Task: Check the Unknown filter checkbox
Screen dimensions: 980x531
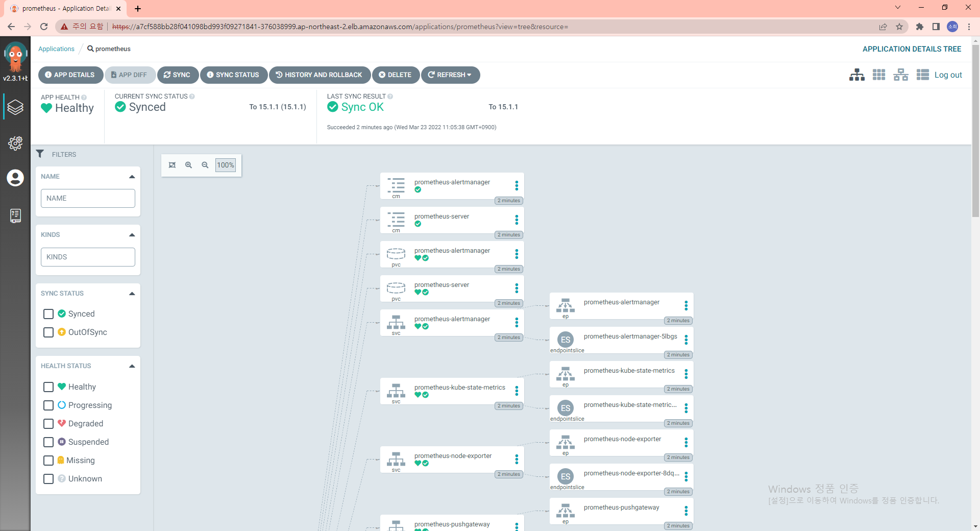Action: pyautogui.click(x=48, y=479)
